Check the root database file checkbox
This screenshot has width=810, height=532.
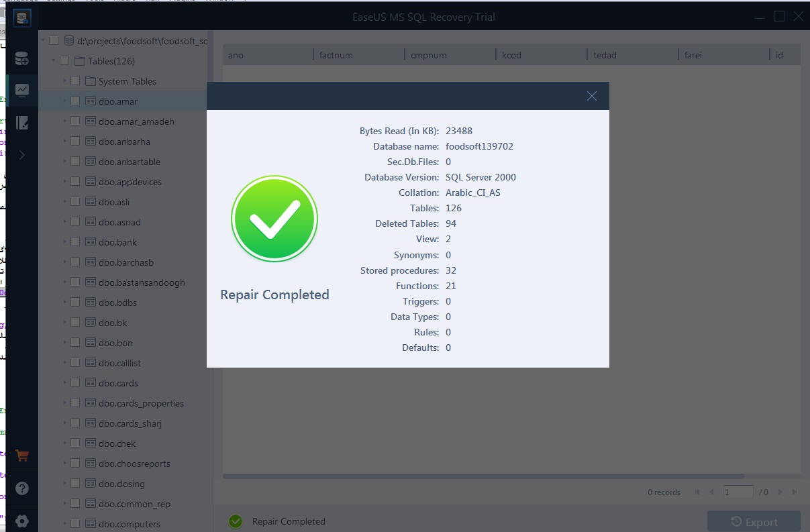click(x=54, y=41)
